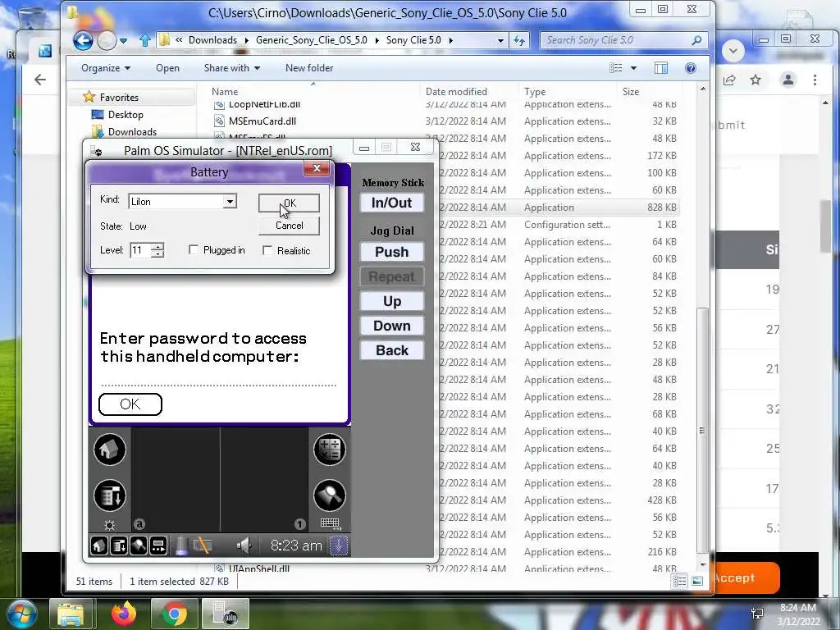Image resolution: width=840 pixels, height=630 pixels.
Task: Tap the on-screen keyboard icon in simulator
Action: (330, 523)
